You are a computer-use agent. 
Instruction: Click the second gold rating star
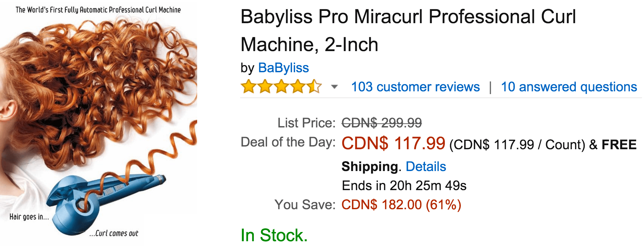[x=264, y=87]
